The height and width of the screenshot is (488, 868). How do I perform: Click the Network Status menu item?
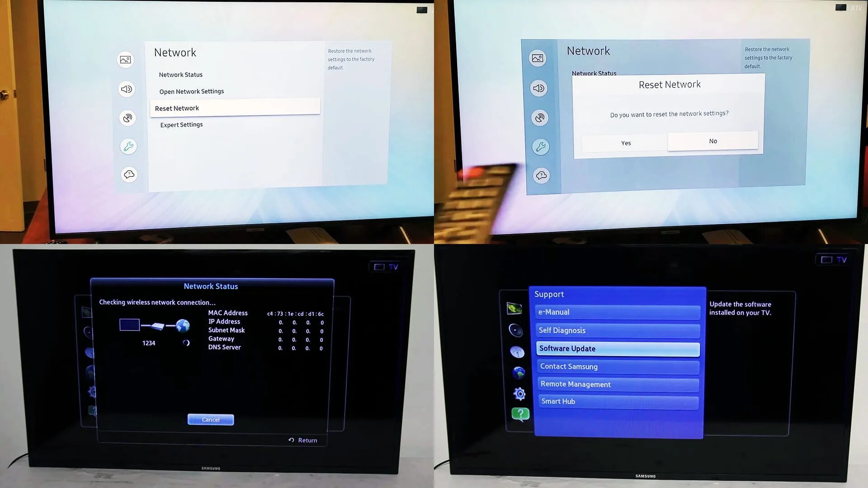click(181, 75)
